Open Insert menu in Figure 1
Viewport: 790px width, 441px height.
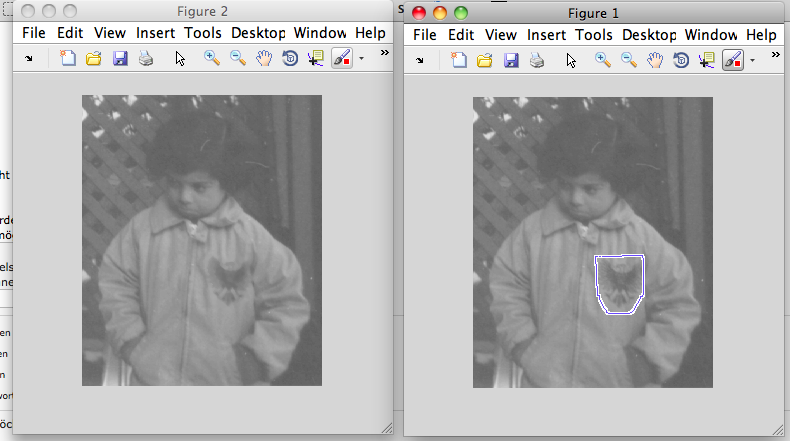(546, 35)
